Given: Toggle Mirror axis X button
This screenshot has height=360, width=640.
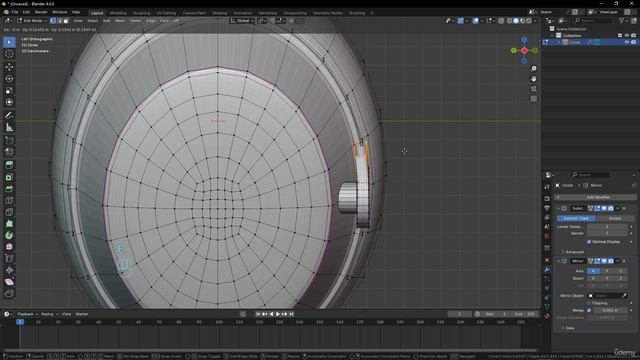Looking at the screenshot, I should click(x=593, y=271).
